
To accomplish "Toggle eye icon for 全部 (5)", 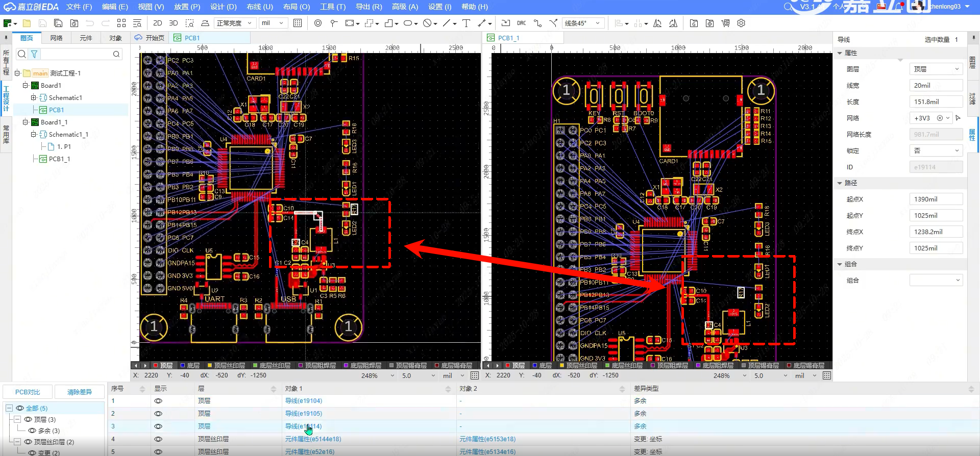I will pos(20,408).
